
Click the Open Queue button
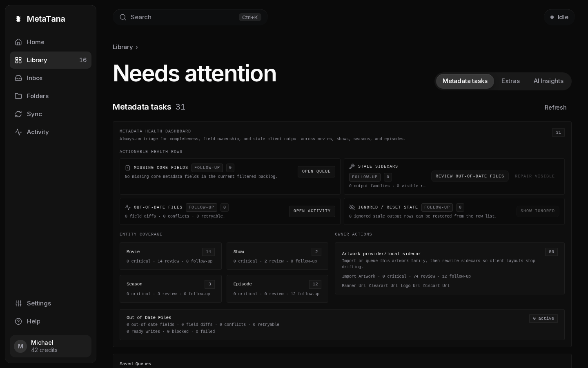coord(316,171)
